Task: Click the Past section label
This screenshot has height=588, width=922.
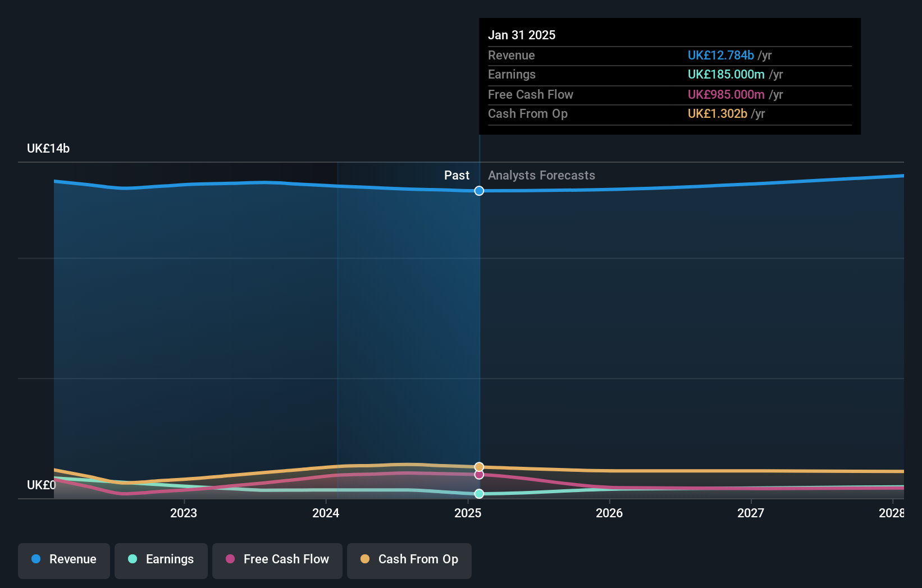Action: [x=457, y=175]
